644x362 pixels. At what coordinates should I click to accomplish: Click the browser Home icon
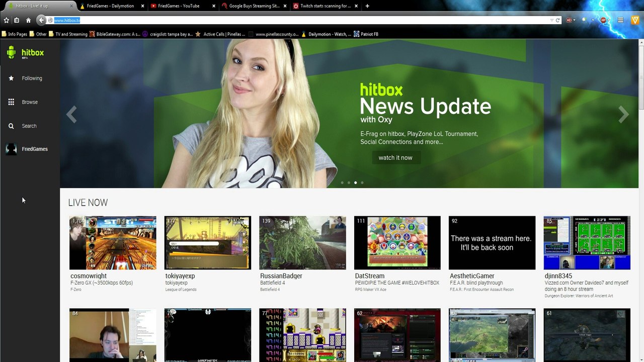tap(28, 20)
